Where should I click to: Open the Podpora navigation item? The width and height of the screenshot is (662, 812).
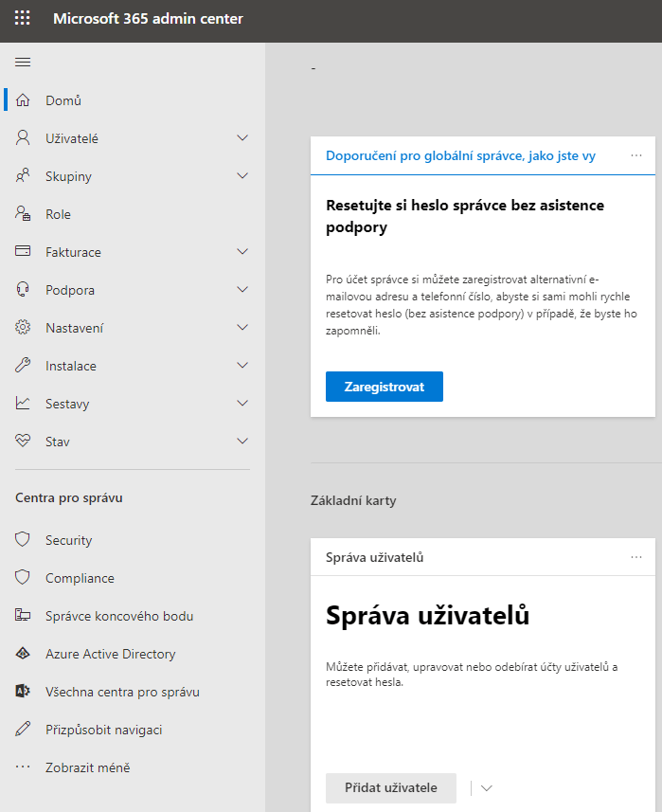(70, 290)
